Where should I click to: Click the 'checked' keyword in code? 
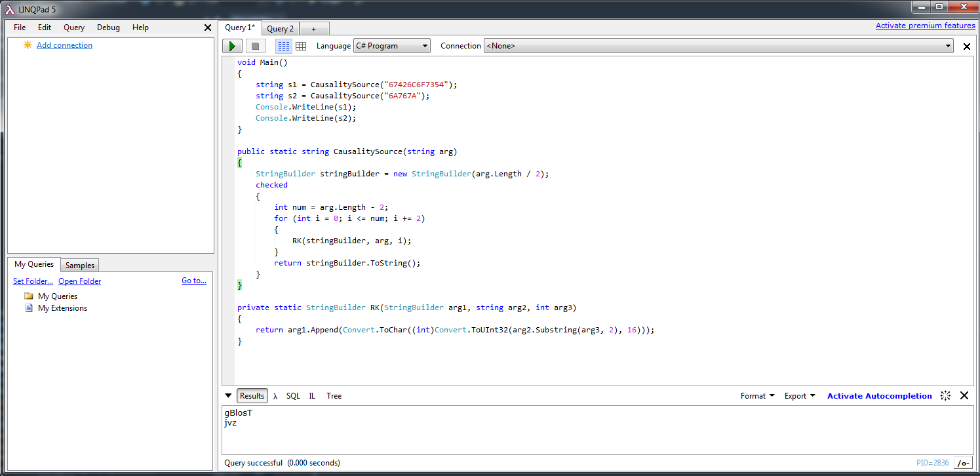[271, 185]
